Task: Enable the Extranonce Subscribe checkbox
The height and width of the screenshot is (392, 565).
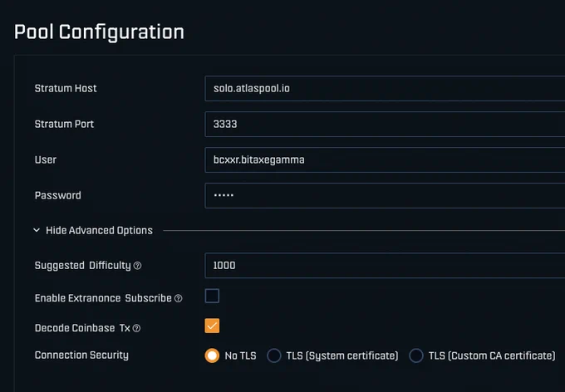Action: (212, 296)
